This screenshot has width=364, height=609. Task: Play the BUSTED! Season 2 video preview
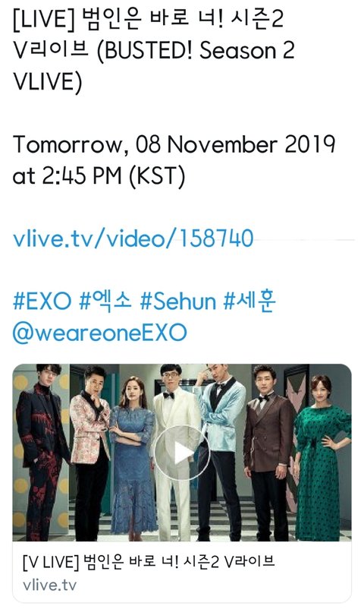(181, 453)
